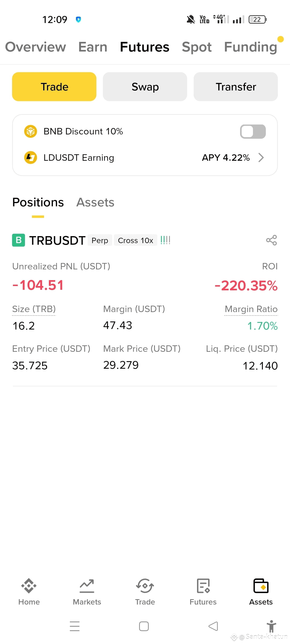Expand LDUSDT Earning APY chevron
The width and height of the screenshot is (290, 644).
(x=261, y=158)
